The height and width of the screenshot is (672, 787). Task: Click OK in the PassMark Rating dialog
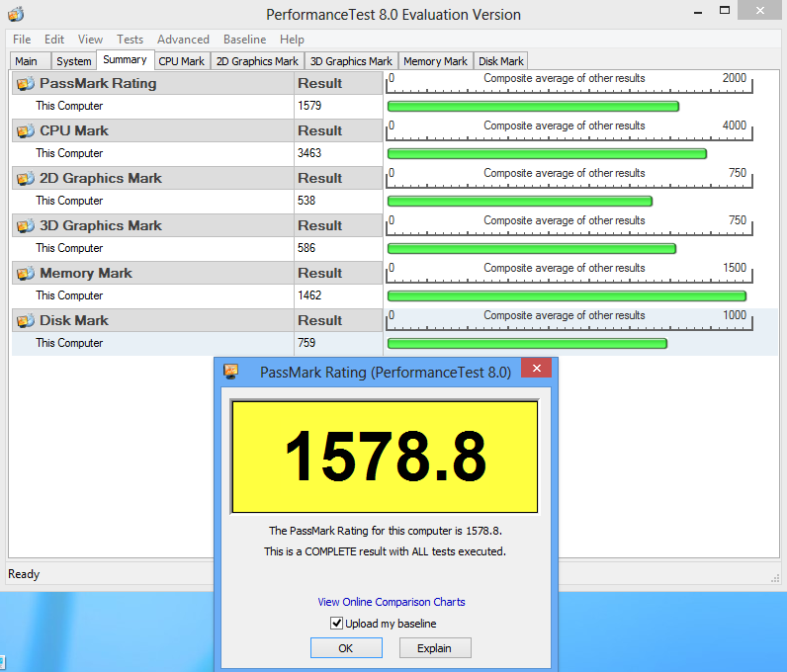pos(346,648)
